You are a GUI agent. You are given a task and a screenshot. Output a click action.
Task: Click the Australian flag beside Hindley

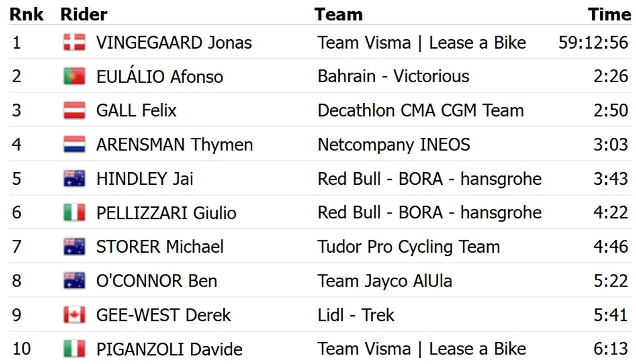pyautogui.click(x=74, y=179)
